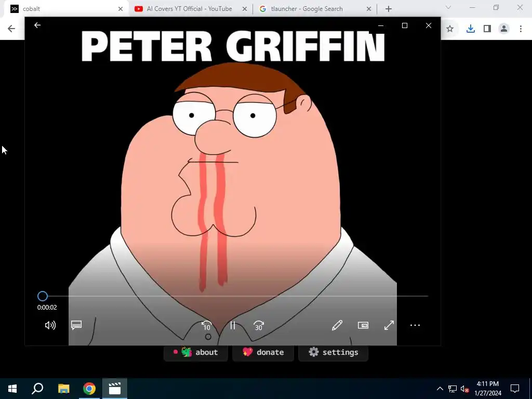
Task: Bookmark this page with the star
Action: (450, 29)
